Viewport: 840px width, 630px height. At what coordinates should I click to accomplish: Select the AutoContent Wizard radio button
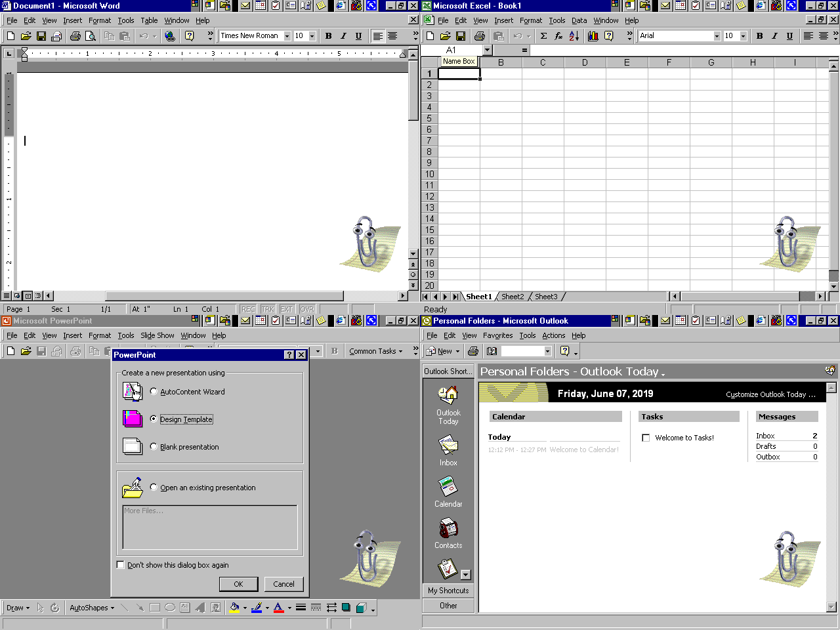pos(154,391)
